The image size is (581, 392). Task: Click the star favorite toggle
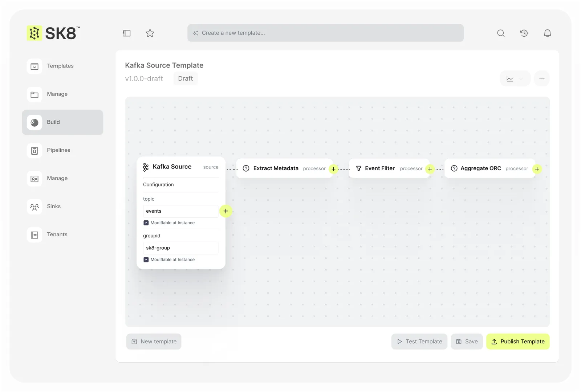coord(150,33)
